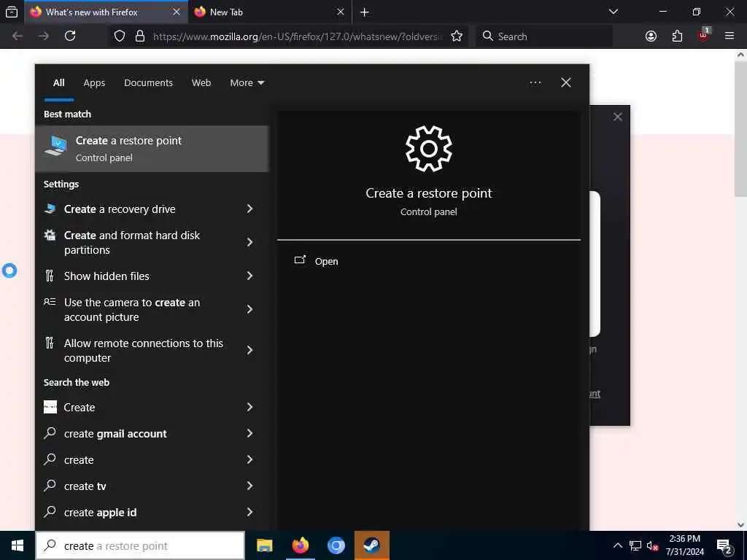Viewport: 747px width, 560px height.
Task: Open search panel options (three dots)
Action: [x=535, y=83]
